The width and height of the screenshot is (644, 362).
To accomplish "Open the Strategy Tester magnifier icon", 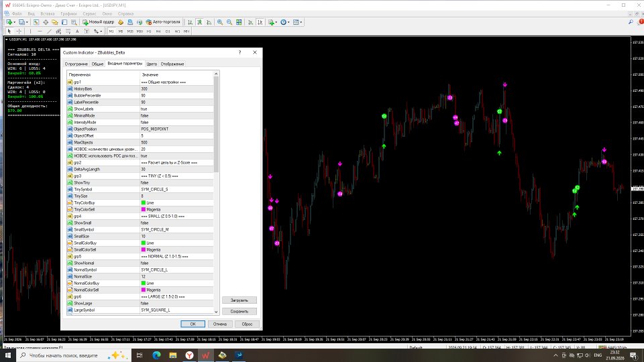I will [x=74, y=22].
